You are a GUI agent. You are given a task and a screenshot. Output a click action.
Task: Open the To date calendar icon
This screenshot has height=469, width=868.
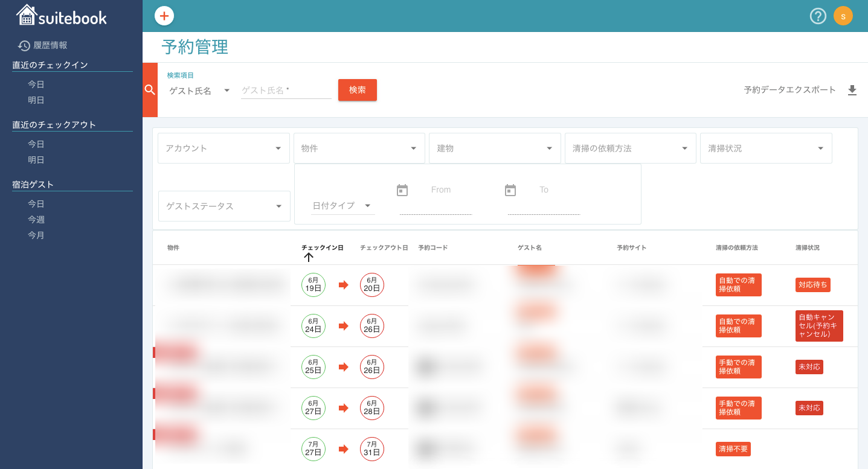tap(510, 190)
